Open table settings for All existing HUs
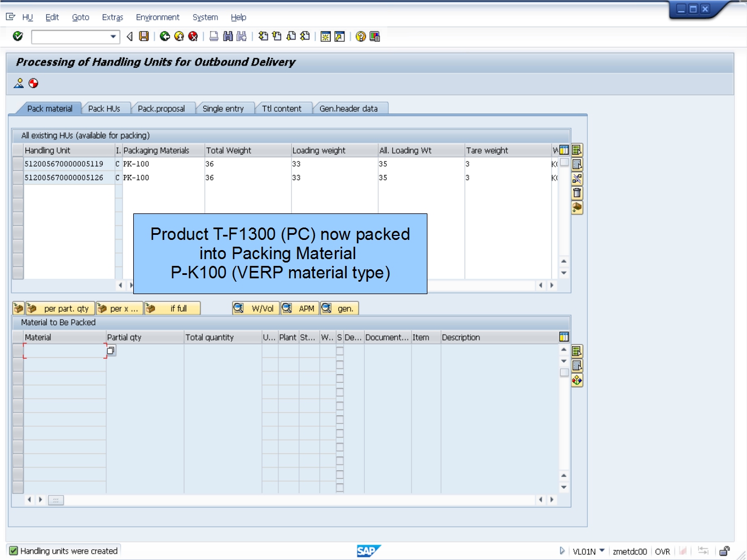Viewport: 747px width, 560px height. [x=564, y=150]
